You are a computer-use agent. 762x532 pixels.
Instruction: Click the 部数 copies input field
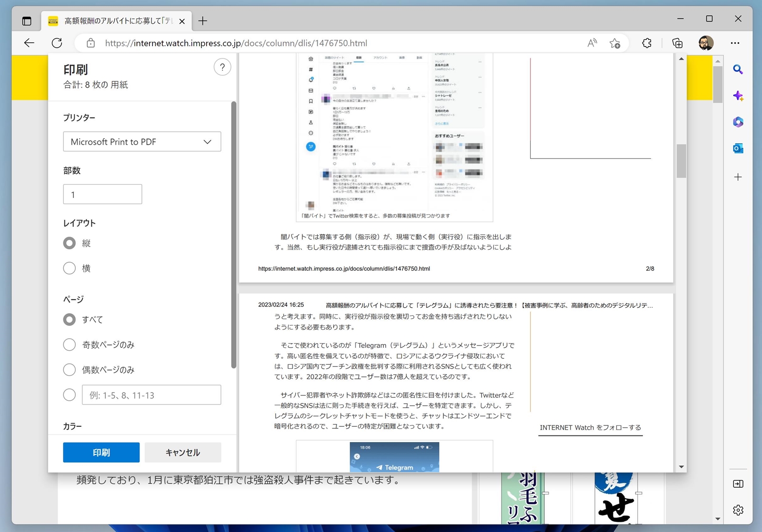point(102,194)
